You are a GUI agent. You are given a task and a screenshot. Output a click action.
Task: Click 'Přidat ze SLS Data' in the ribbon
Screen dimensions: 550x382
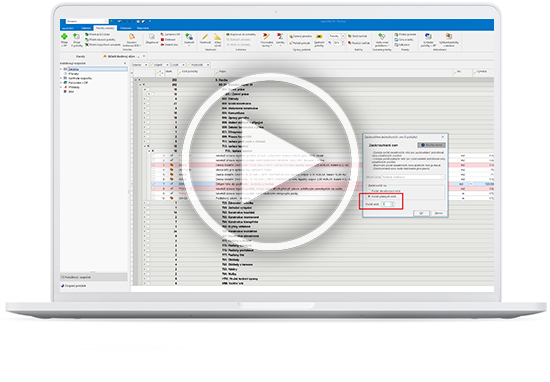tap(98, 35)
